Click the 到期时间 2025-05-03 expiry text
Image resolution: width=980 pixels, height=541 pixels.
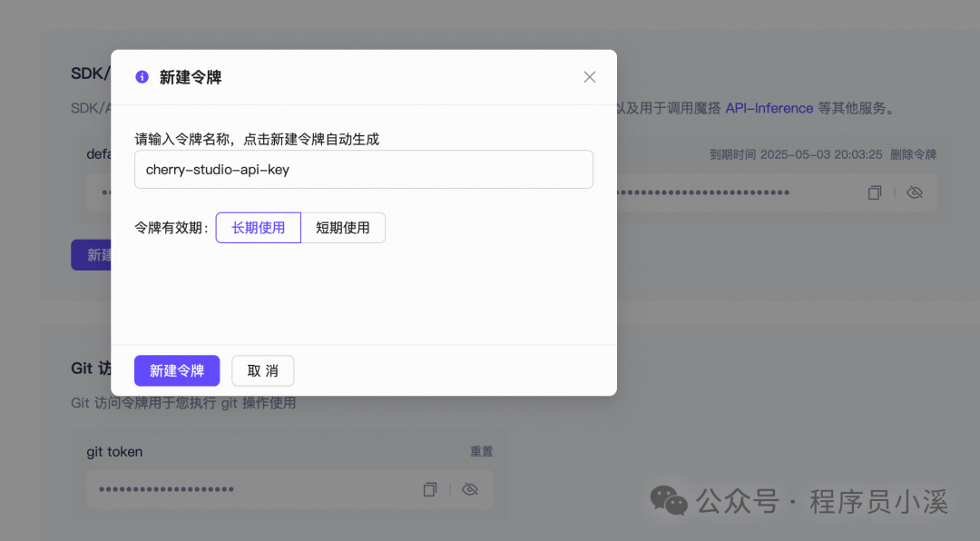[796, 154]
